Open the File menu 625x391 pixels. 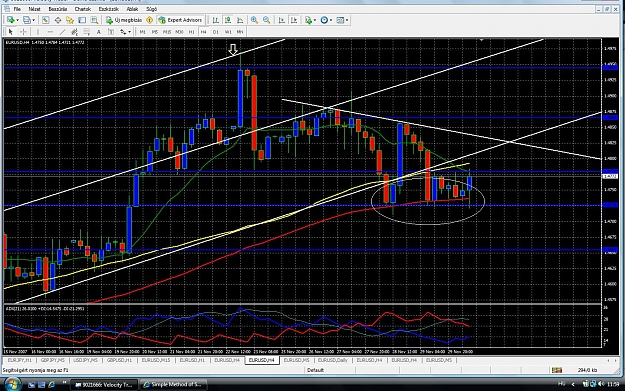(x=17, y=9)
